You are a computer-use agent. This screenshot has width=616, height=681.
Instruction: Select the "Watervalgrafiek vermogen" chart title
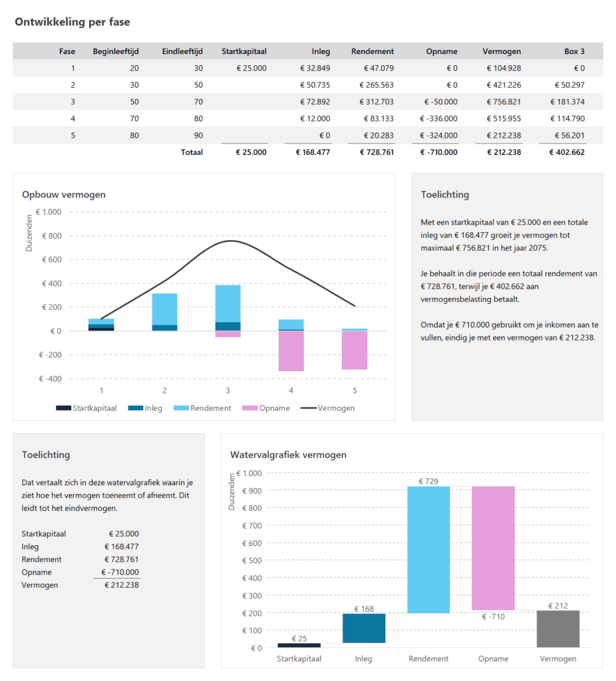click(x=289, y=455)
